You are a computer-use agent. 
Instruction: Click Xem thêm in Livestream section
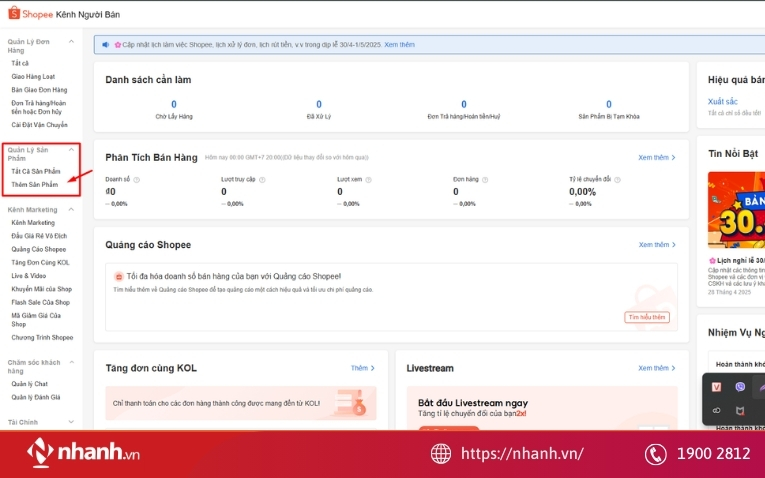[657, 368]
